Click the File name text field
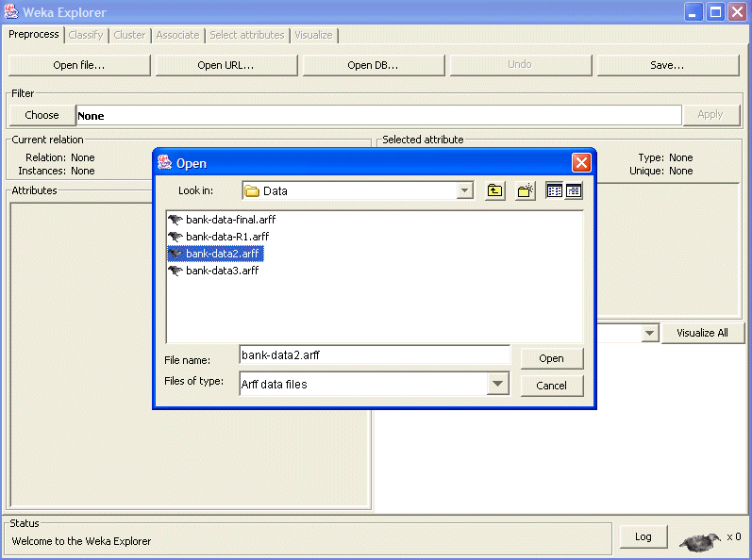This screenshot has width=752, height=560. click(x=374, y=355)
